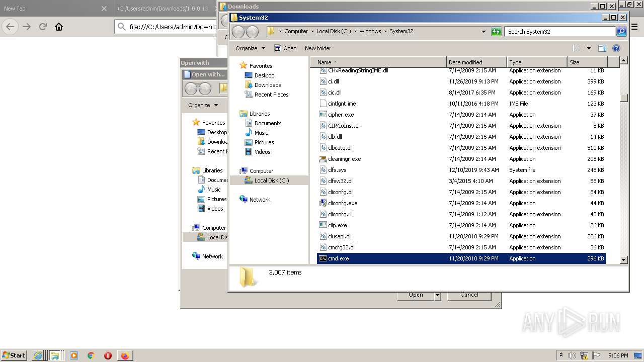The height and width of the screenshot is (362, 644).
Task: Select the cleanmgr.exe icon
Action: tap(323, 159)
